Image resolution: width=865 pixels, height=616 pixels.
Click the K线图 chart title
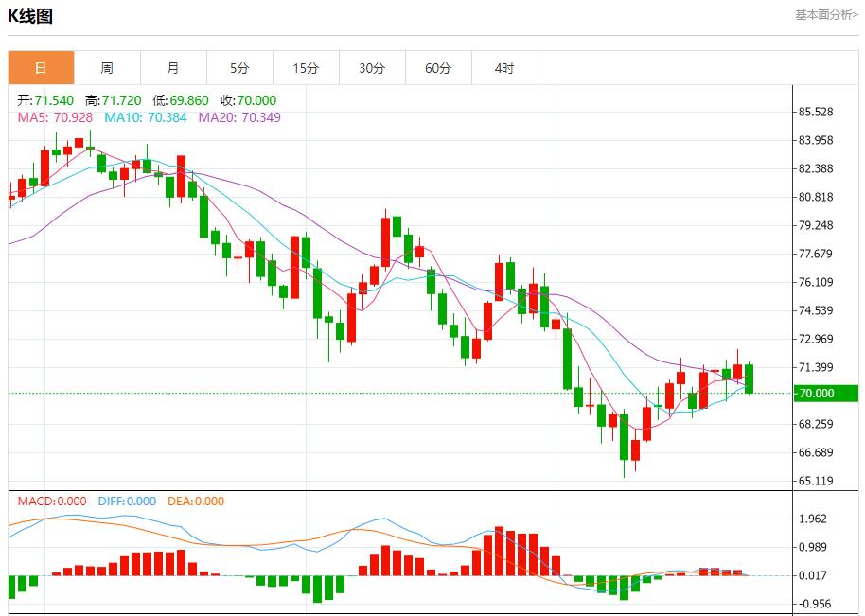tap(30, 16)
